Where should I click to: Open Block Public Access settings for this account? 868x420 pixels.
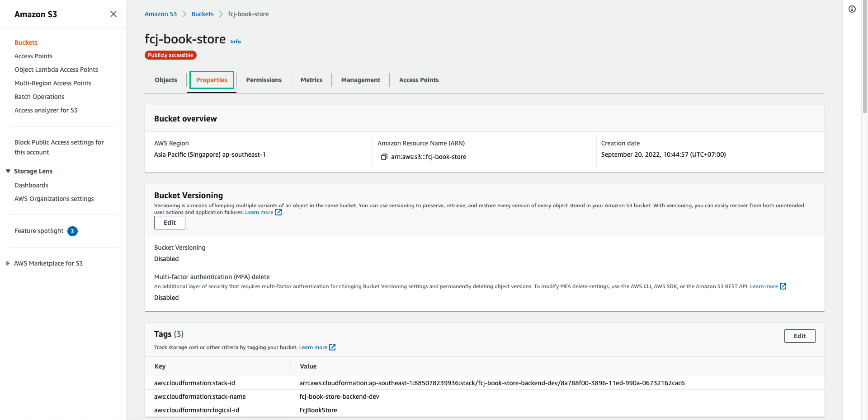(x=59, y=147)
